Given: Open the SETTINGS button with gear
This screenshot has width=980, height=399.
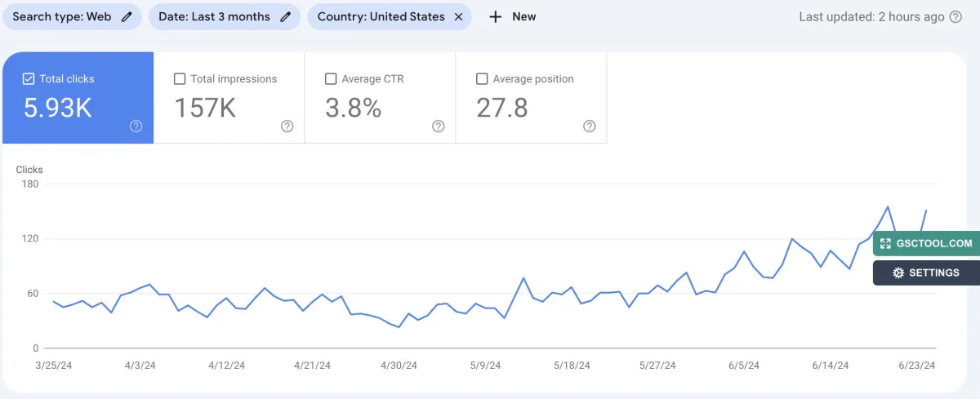Looking at the screenshot, I should (x=926, y=273).
